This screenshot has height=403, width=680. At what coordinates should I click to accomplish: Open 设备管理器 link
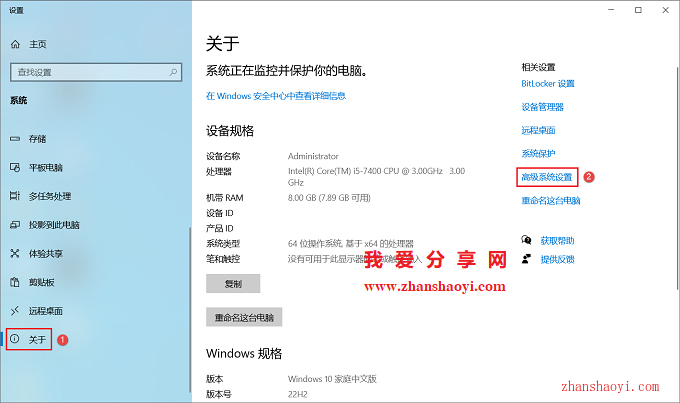[543, 107]
